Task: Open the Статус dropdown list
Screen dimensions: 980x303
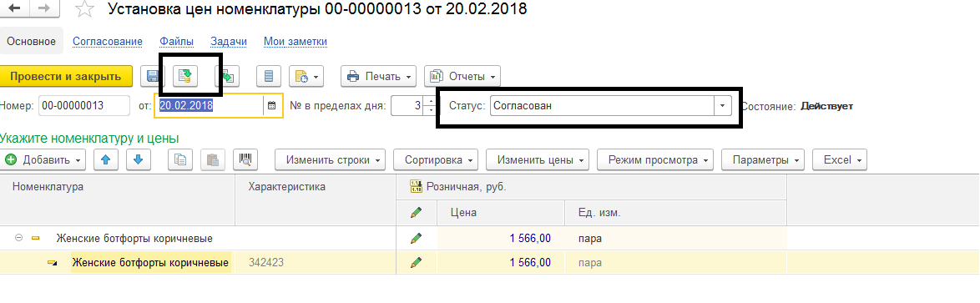Action: click(x=723, y=105)
